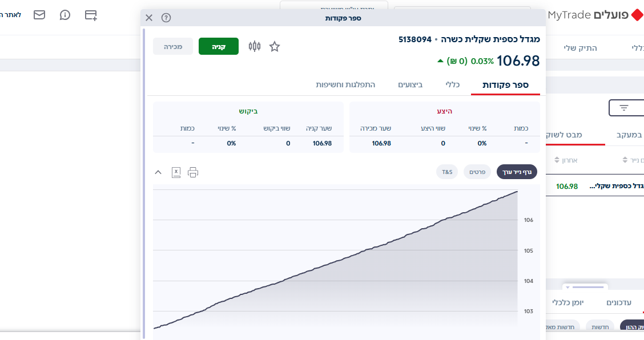Click the news panel resize handle
Image resolution: width=644 pixels, height=340 pixels.
pos(585,287)
